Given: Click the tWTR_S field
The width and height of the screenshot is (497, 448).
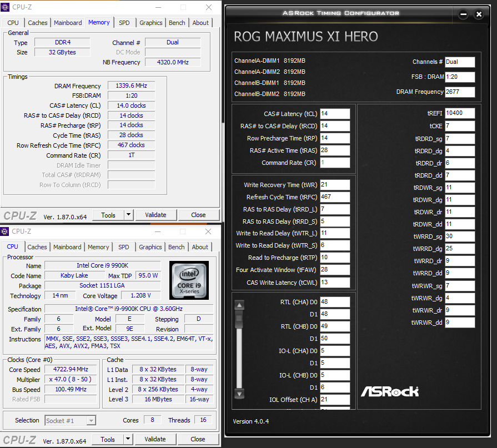Looking at the screenshot, I should tap(335, 245).
